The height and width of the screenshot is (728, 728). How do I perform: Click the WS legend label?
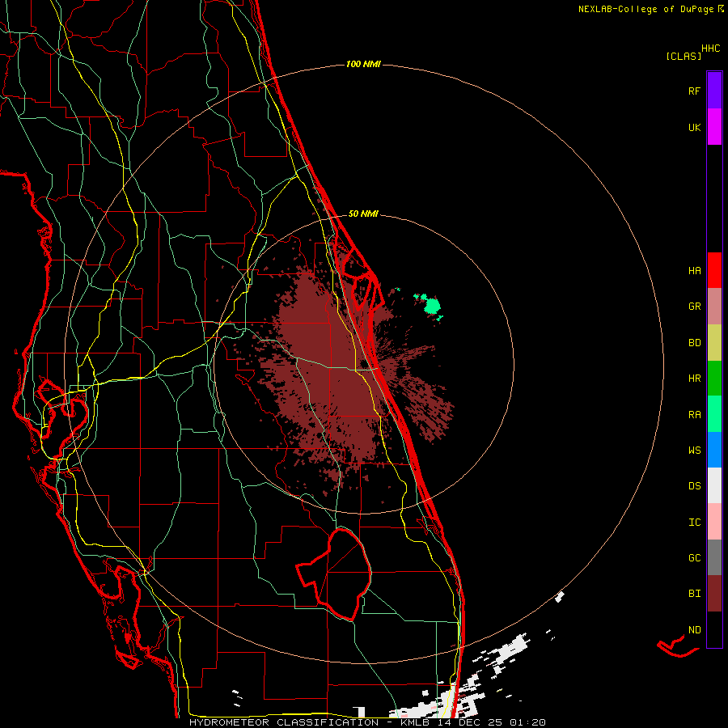[694, 451]
